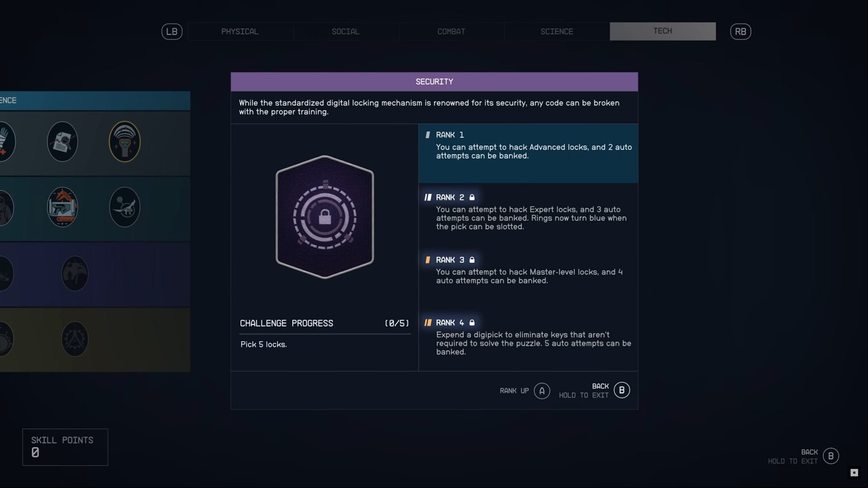The image size is (868, 488).
Task: Click the lock icon beside Rank 2
Action: click(x=472, y=197)
